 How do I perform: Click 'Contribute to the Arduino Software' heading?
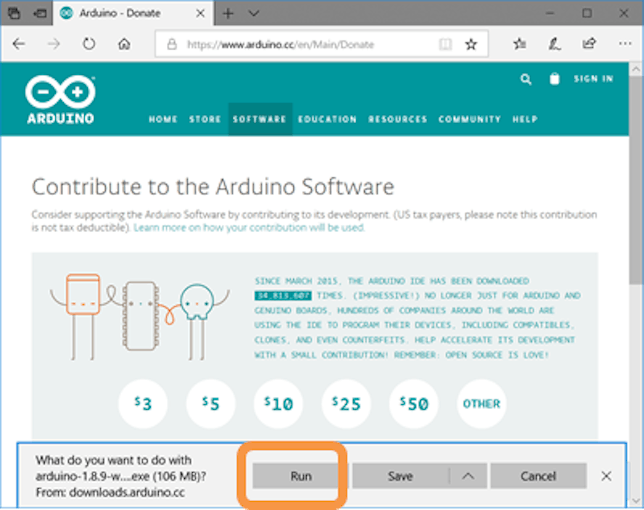pos(213,187)
